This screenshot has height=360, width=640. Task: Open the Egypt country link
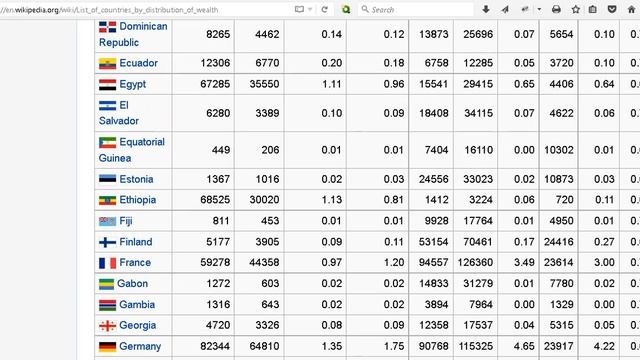(133, 84)
